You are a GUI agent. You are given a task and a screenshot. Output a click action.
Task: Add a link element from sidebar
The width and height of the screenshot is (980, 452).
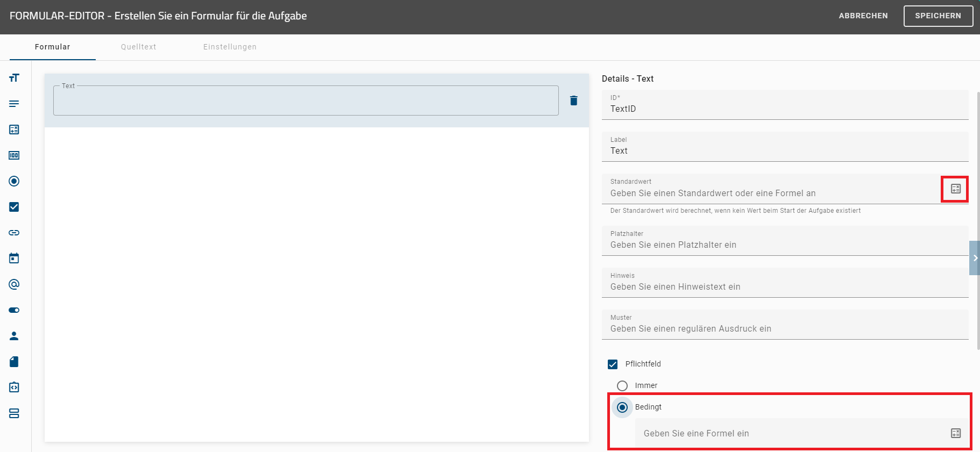point(14,233)
